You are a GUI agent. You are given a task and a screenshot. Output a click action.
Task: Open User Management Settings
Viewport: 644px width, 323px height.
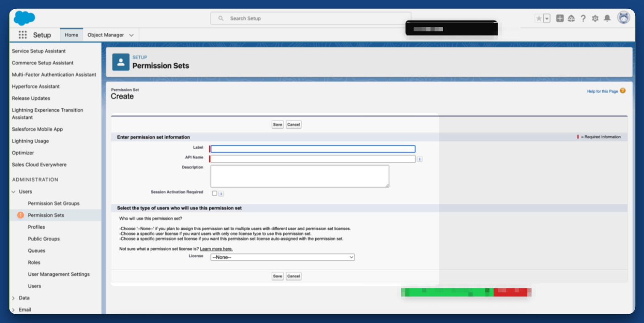pyautogui.click(x=59, y=274)
